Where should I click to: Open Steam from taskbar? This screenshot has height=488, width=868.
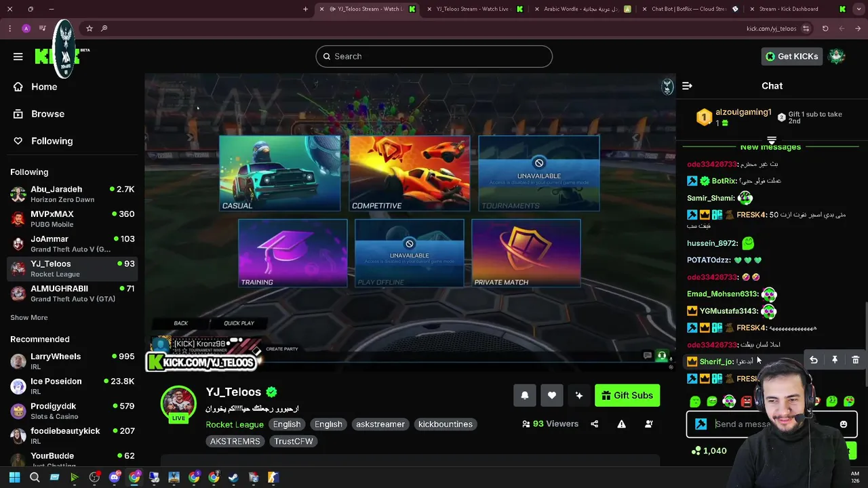coord(233,477)
